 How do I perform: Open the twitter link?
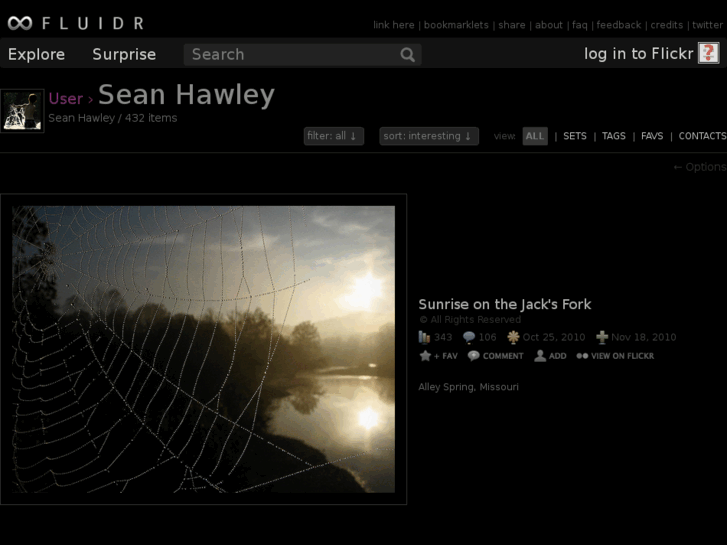[x=707, y=25]
